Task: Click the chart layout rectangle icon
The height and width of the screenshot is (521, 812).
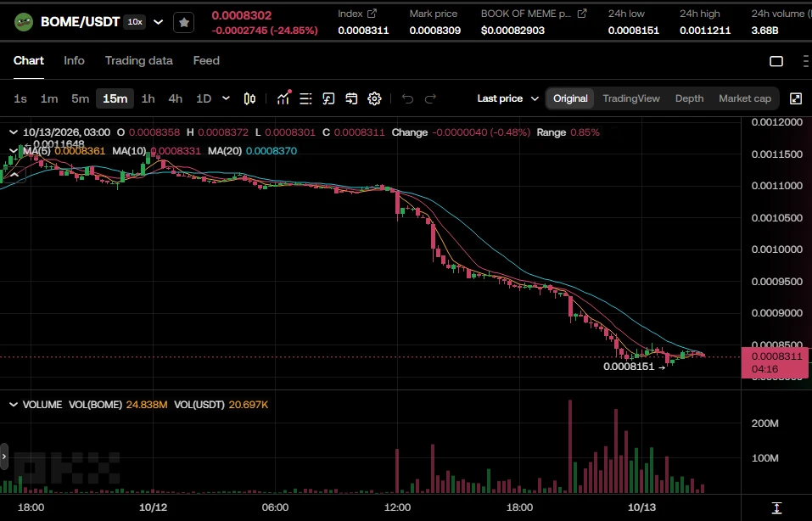Action: click(x=776, y=61)
